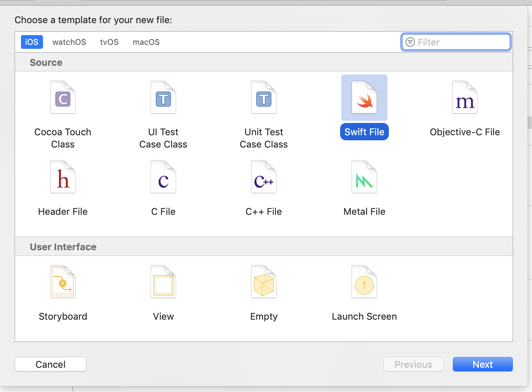Select the Metal File template icon
The height and width of the screenshot is (392, 532).
[364, 177]
